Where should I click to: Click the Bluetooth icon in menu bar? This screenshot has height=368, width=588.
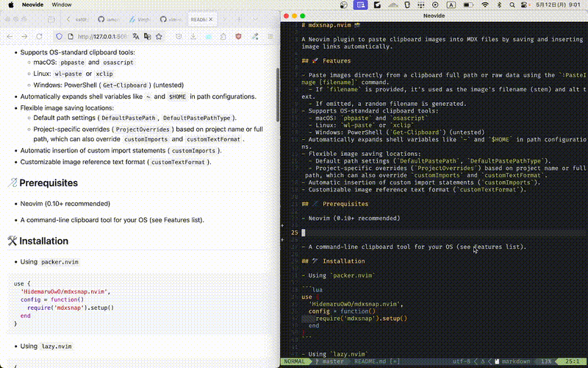[499, 4]
